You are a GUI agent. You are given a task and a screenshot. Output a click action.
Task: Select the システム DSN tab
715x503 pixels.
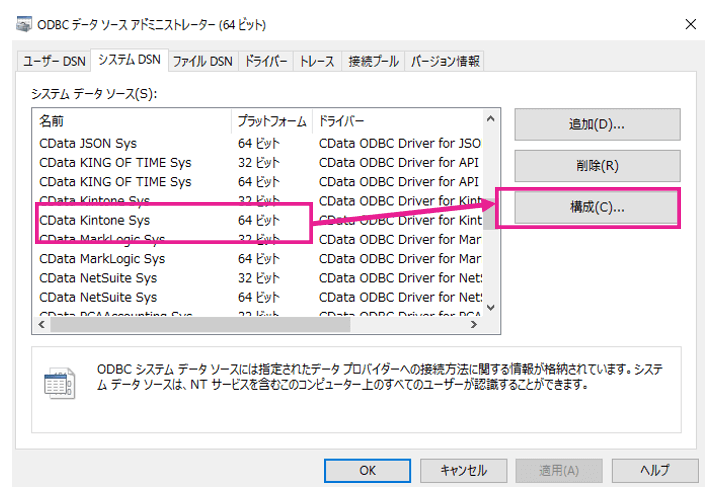(x=130, y=60)
